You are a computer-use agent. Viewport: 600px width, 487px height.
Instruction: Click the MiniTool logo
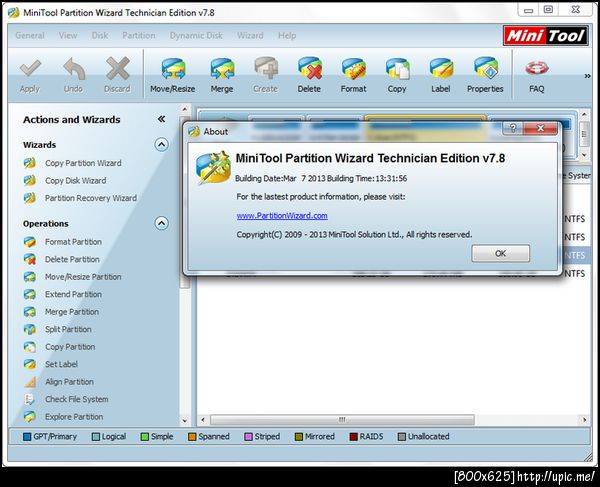(546, 36)
